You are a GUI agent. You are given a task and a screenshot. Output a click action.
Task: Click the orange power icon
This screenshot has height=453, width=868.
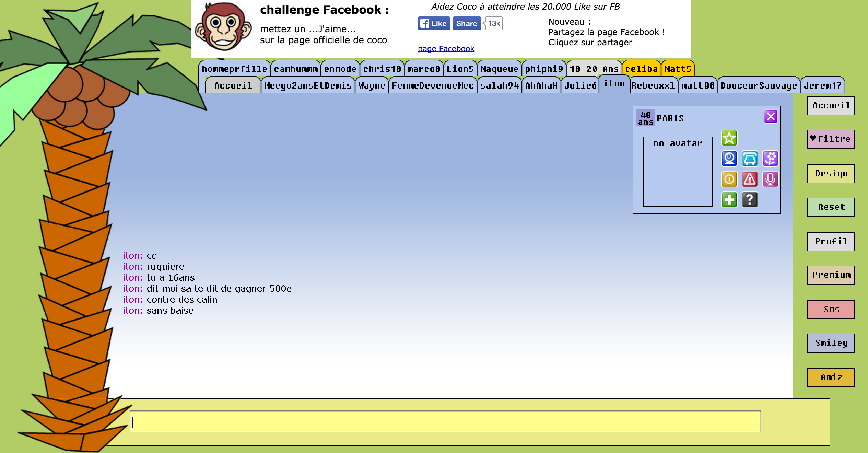point(729,179)
